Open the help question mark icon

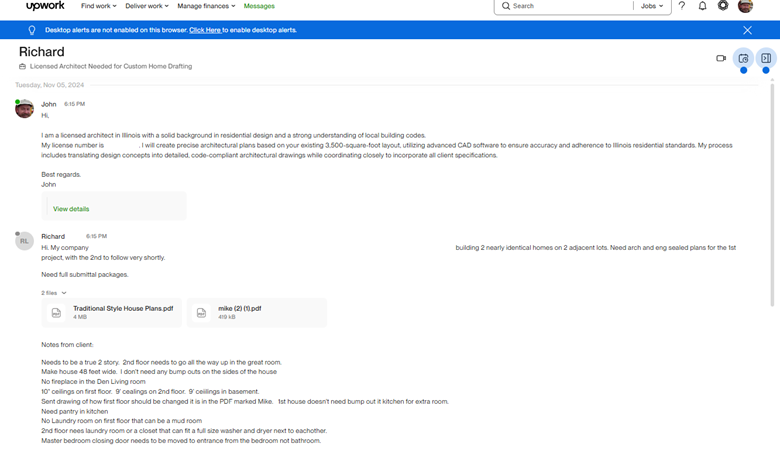pos(682,6)
